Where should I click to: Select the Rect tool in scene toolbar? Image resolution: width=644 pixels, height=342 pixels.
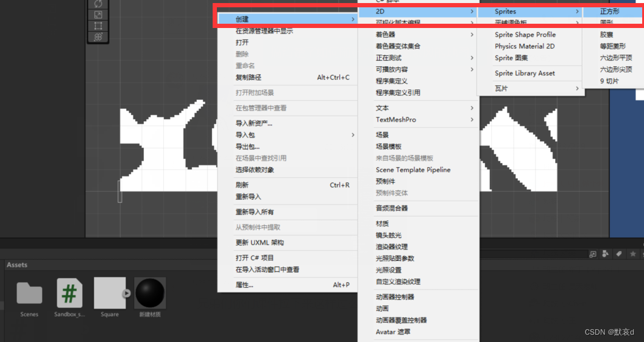(98, 26)
